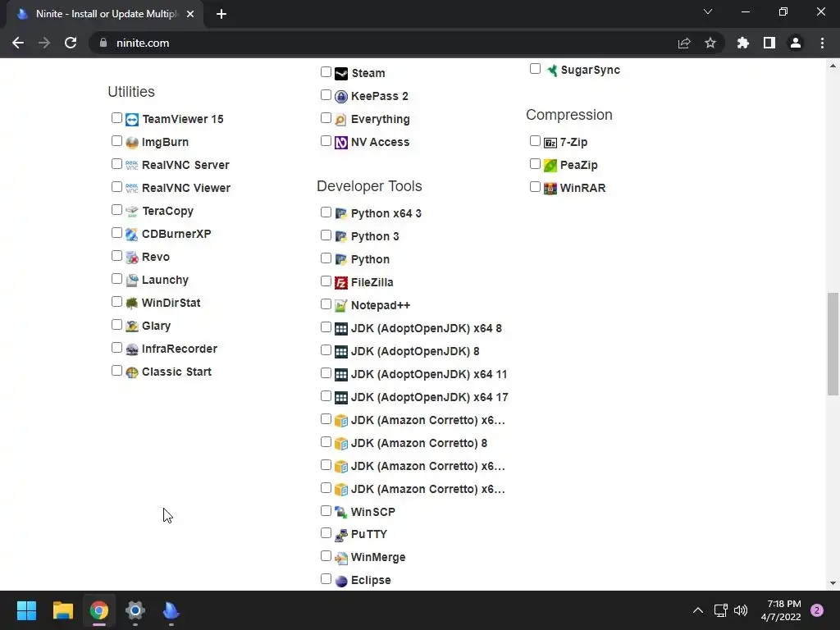Image resolution: width=840 pixels, height=630 pixels.
Task: Click the PuTTY icon
Action: [341, 535]
